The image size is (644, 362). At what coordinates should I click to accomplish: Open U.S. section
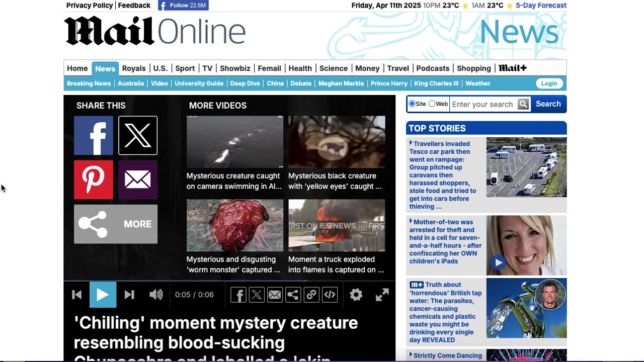(160, 68)
